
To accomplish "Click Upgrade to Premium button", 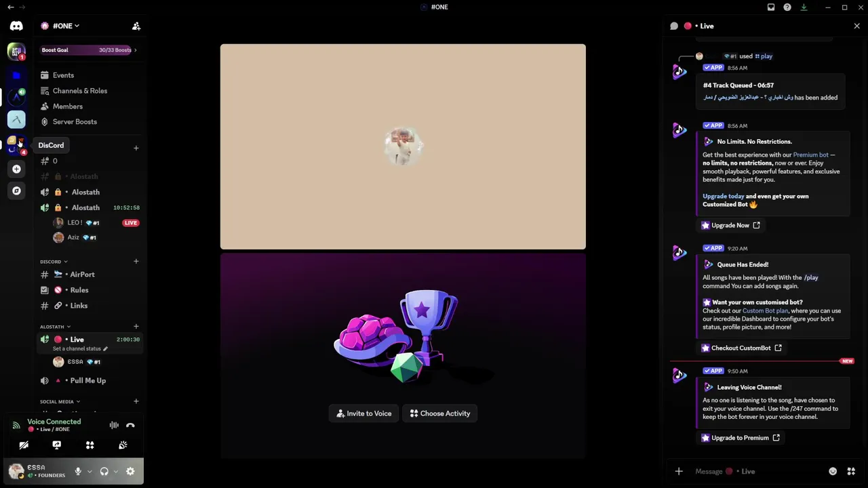I will tap(741, 438).
